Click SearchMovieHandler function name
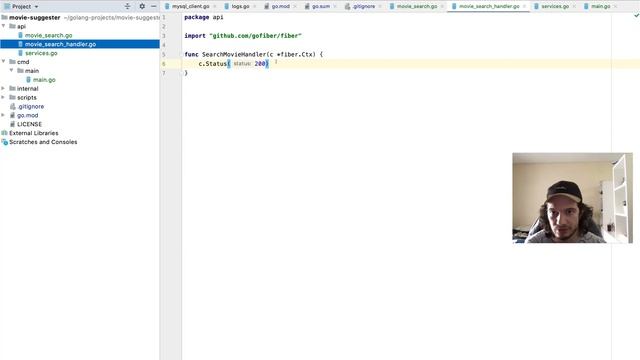The width and height of the screenshot is (640, 360). point(234,54)
